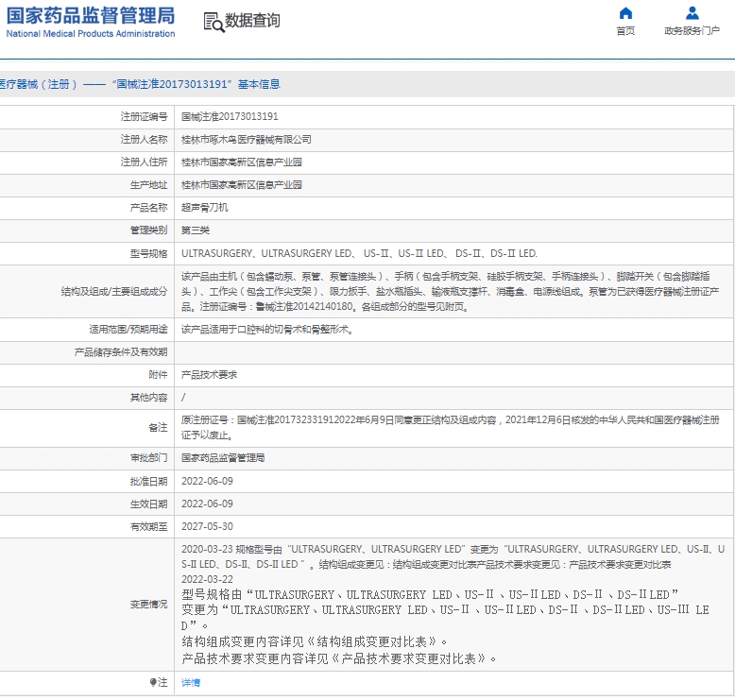Click the 数据查询 heading text
735x700 pixels.
tap(252, 21)
